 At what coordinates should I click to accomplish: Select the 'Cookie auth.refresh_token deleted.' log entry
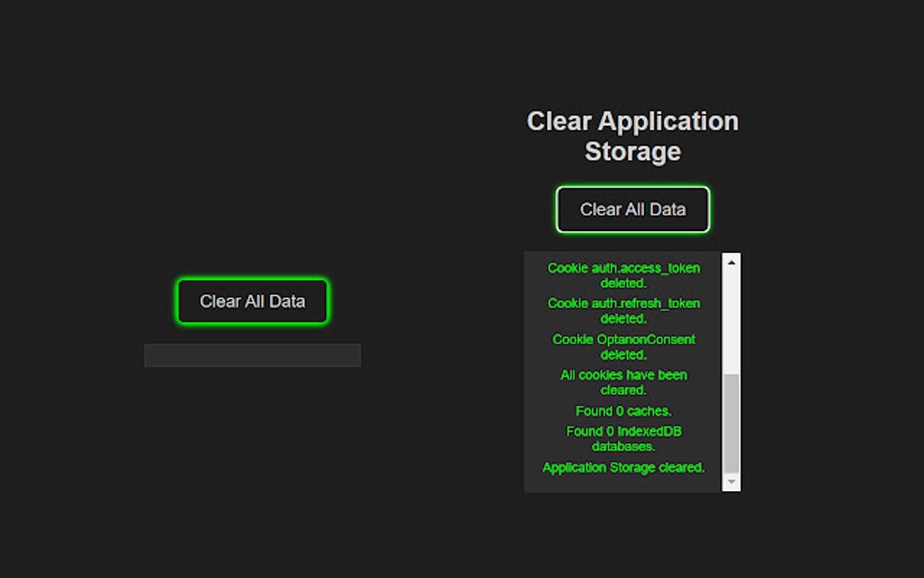point(623,311)
